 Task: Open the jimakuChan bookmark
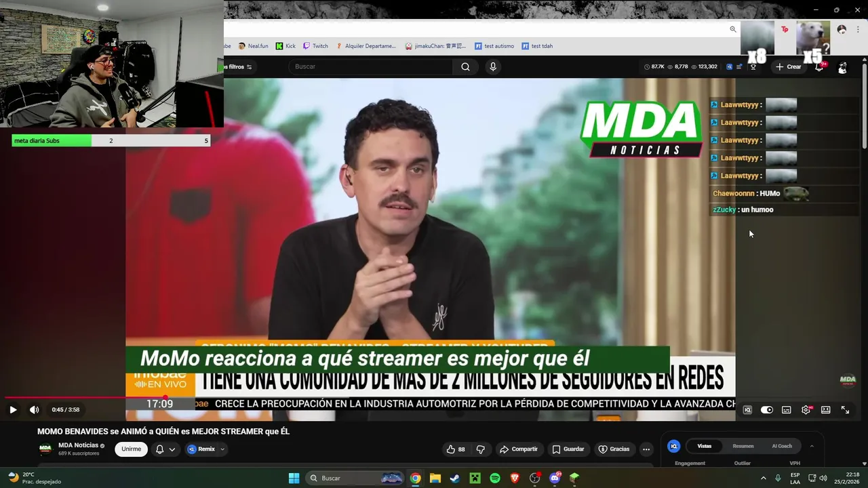(x=435, y=46)
